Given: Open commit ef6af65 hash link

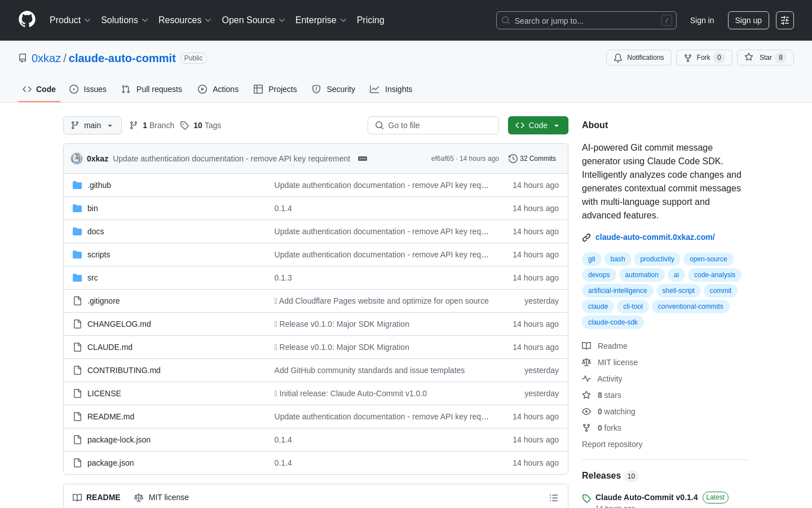Looking at the screenshot, I should click(442, 159).
